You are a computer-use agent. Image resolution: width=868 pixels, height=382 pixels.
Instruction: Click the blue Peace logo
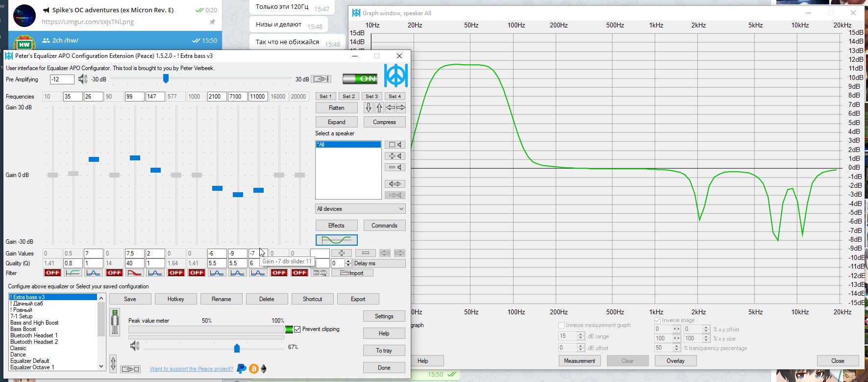[x=396, y=76]
